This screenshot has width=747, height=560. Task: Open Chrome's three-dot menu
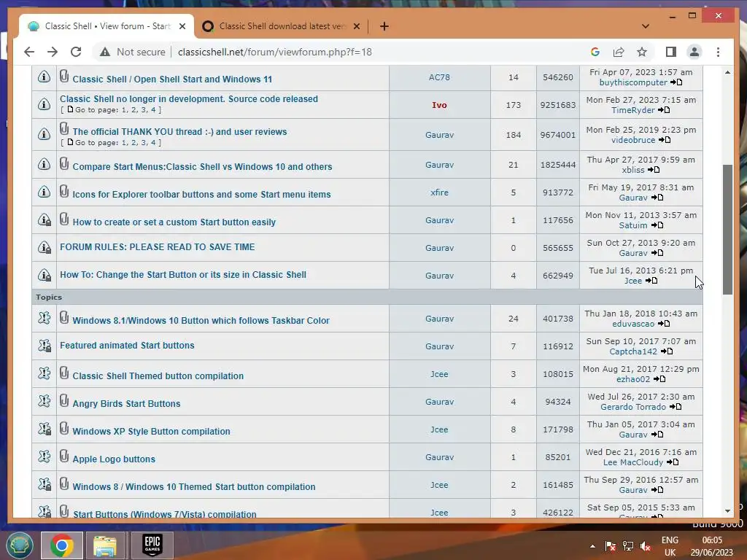tap(718, 52)
